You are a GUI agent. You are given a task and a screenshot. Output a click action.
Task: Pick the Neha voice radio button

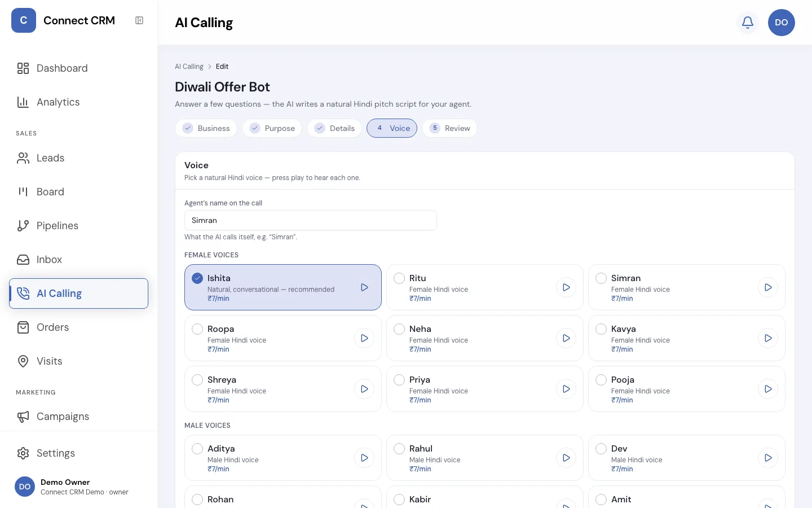[x=399, y=329]
